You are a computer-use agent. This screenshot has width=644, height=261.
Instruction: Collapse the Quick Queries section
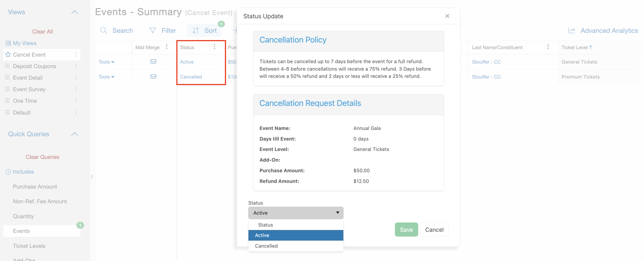pyautogui.click(x=75, y=134)
